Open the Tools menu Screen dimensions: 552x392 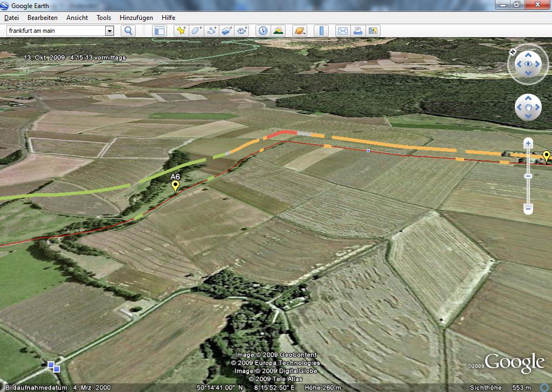[103, 18]
